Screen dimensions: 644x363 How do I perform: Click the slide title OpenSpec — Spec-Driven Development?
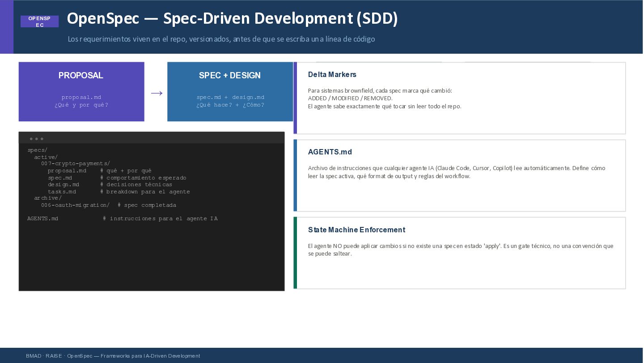[232, 18]
